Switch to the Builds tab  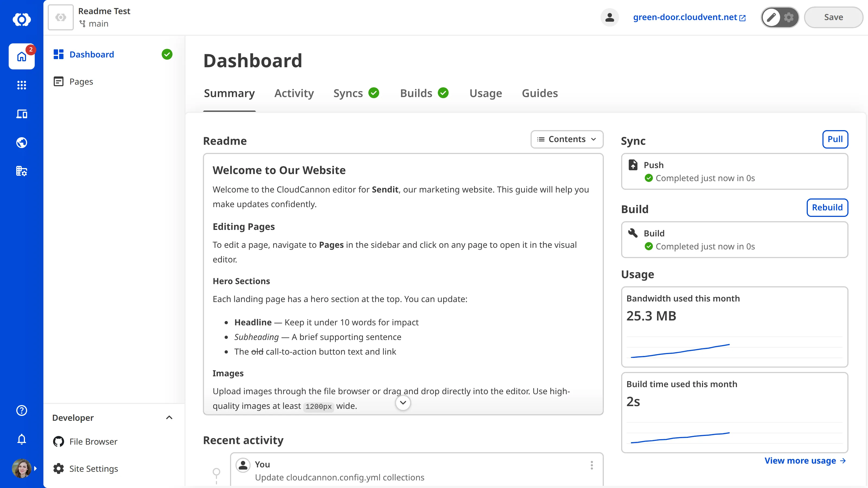[424, 93]
